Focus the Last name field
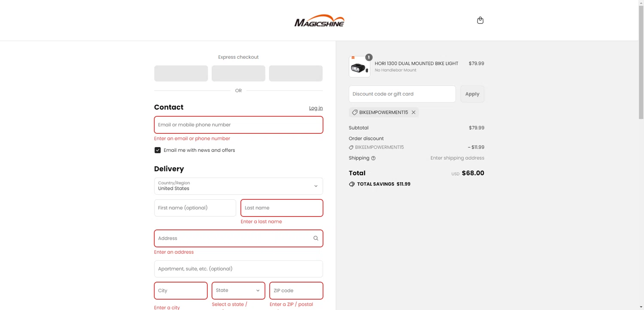The width and height of the screenshot is (644, 310). [x=282, y=208]
